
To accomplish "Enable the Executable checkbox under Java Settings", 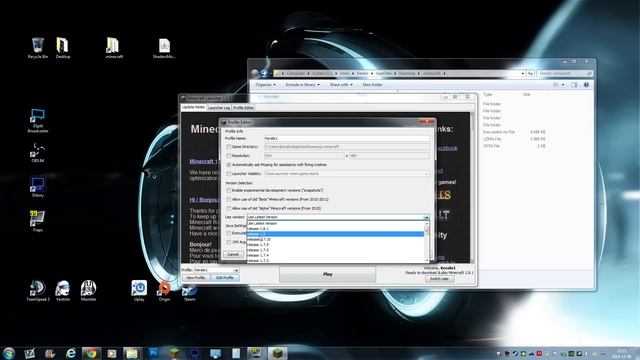I will point(229,233).
